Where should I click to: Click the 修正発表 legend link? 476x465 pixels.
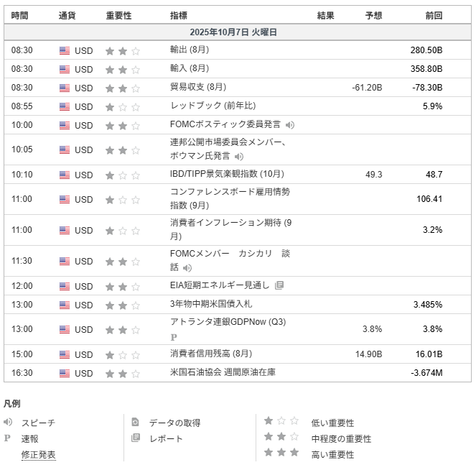(38, 454)
